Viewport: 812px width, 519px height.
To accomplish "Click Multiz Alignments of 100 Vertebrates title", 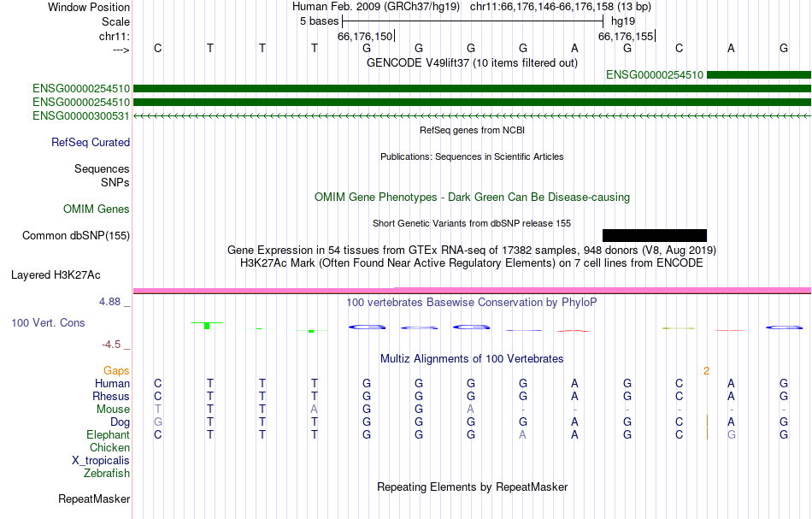I will [x=472, y=358].
